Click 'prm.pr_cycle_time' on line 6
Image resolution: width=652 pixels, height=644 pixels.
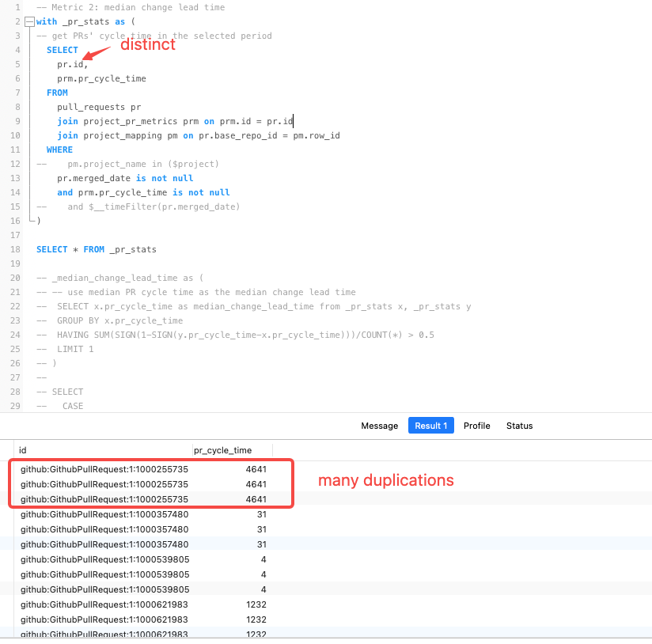(x=101, y=78)
